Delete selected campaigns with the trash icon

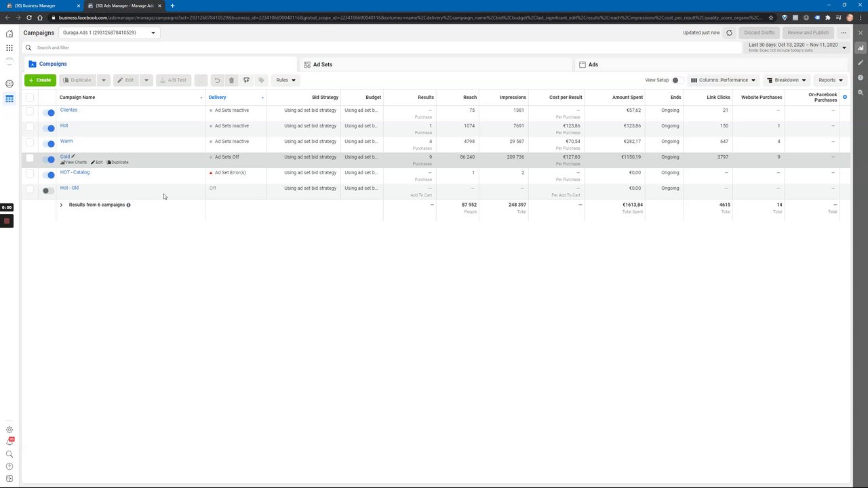[x=231, y=80]
